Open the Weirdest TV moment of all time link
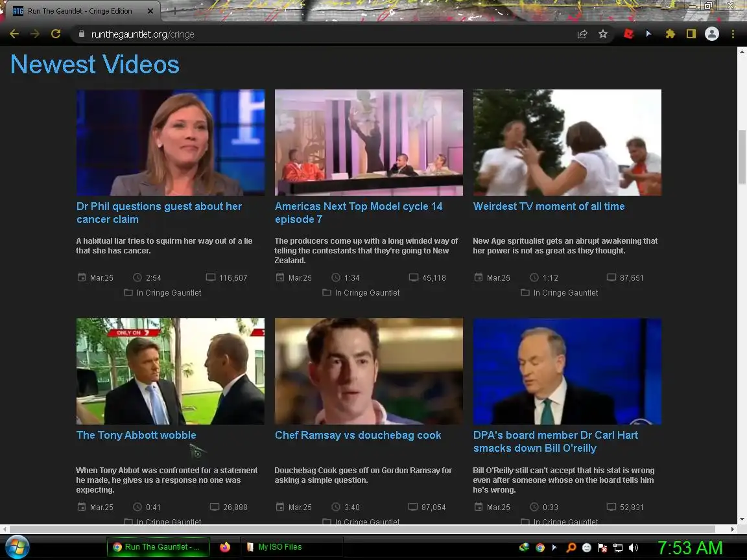The width and height of the screenshot is (747, 560). pyautogui.click(x=549, y=206)
